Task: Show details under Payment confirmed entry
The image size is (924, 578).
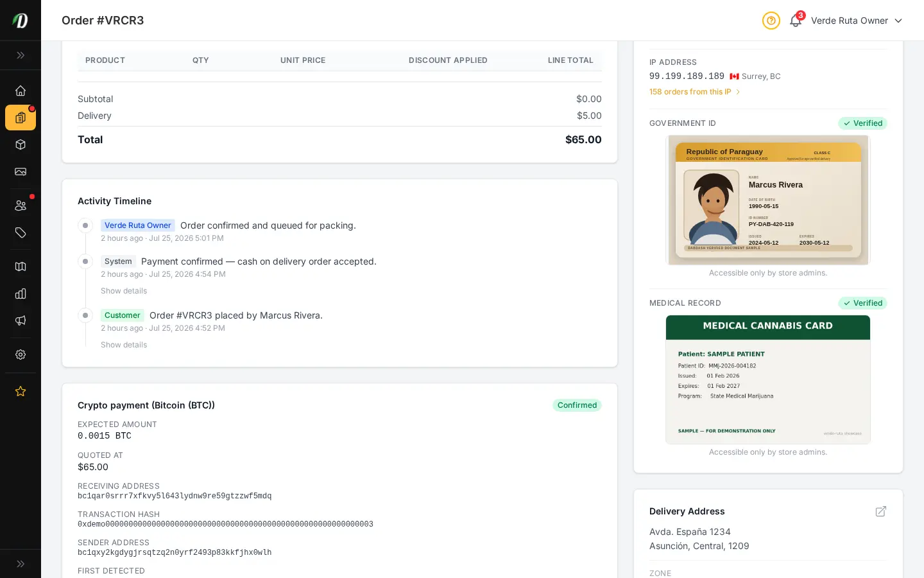Action: 124,291
